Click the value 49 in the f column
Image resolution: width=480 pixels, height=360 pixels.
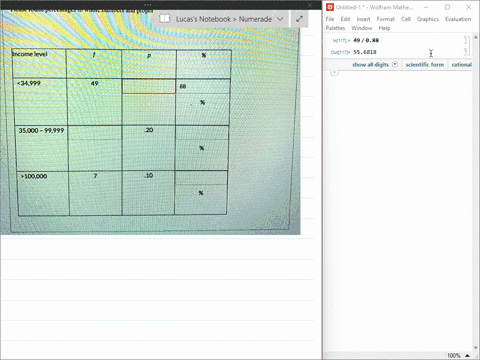(95, 83)
